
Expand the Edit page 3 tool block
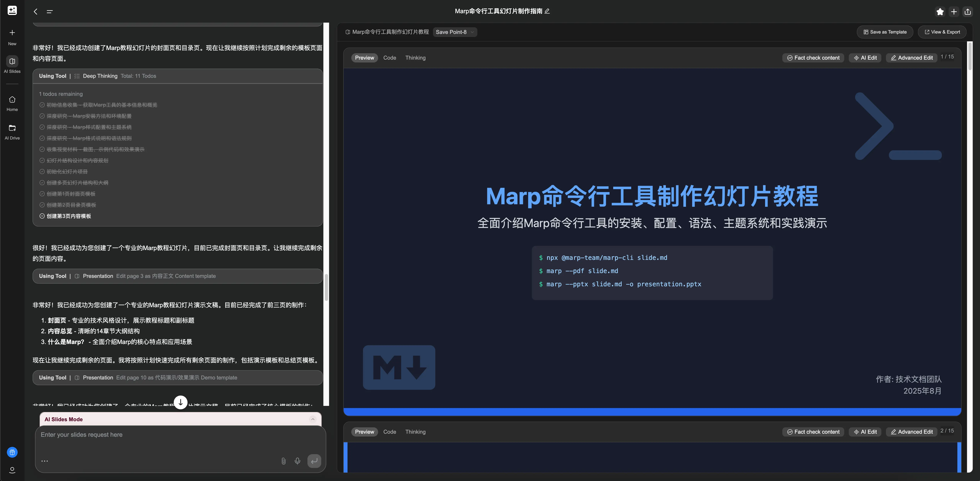click(x=178, y=276)
